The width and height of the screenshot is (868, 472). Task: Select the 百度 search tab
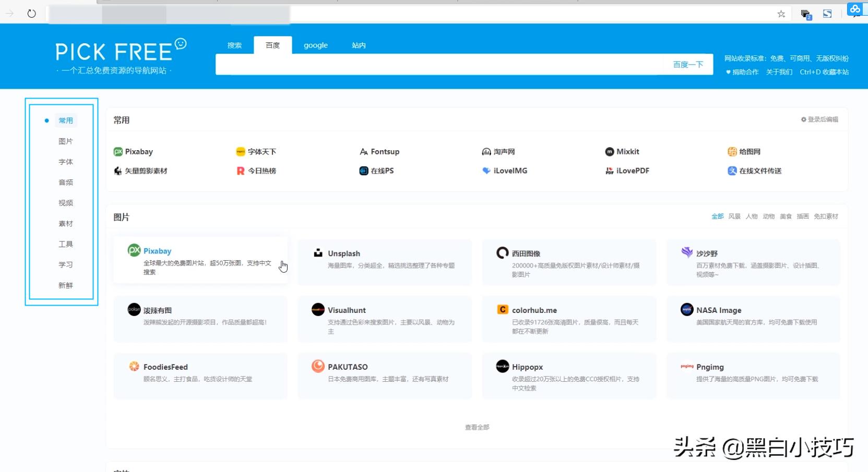coord(273,45)
